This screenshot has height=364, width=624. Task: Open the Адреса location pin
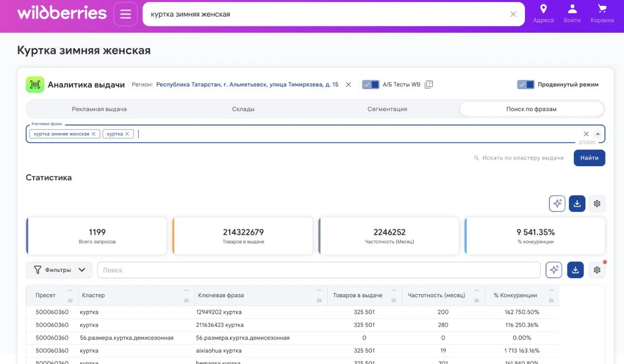pos(543,9)
